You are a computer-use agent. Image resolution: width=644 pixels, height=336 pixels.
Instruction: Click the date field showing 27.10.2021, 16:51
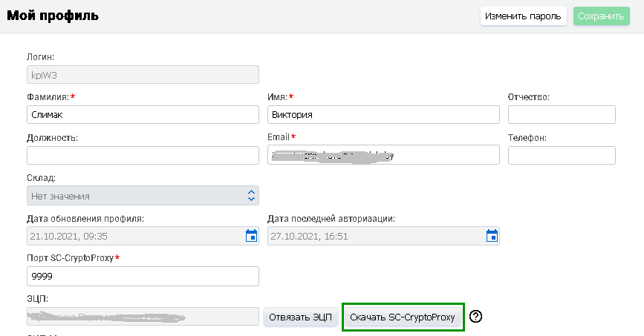374,236
